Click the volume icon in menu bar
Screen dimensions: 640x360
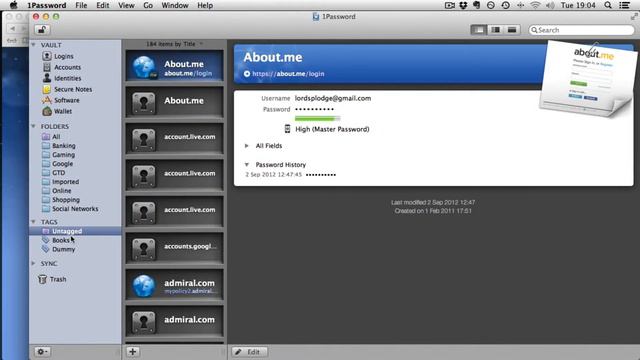(x=550, y=5)
